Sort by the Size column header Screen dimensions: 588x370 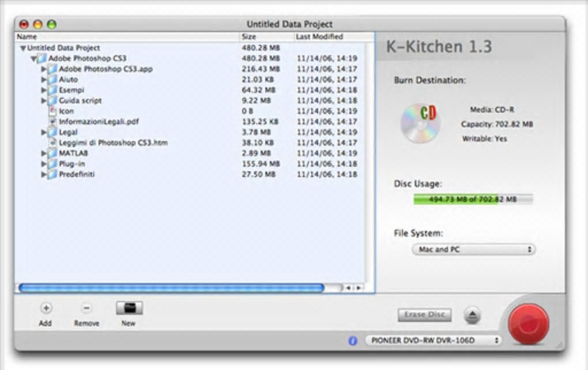(x=266, y=37)
